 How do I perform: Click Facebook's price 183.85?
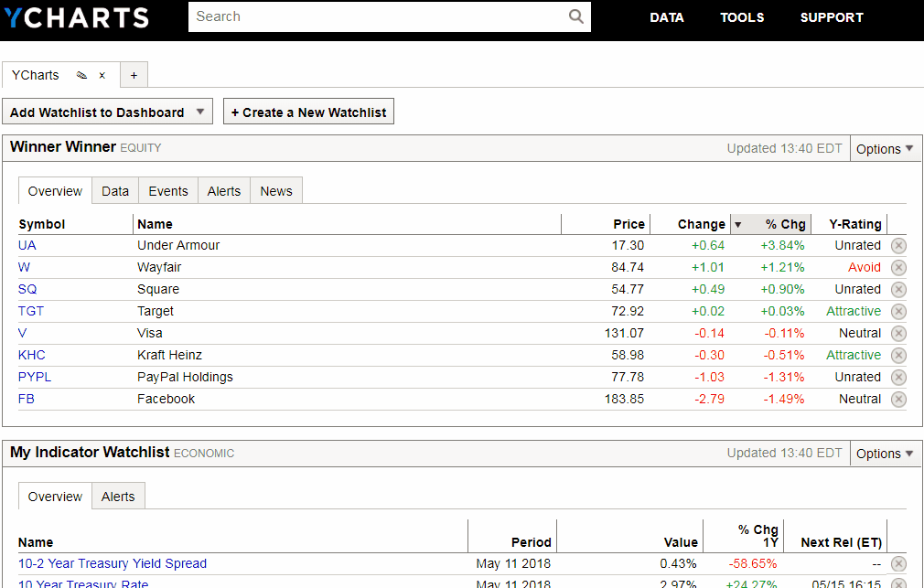tap(624, 399)
